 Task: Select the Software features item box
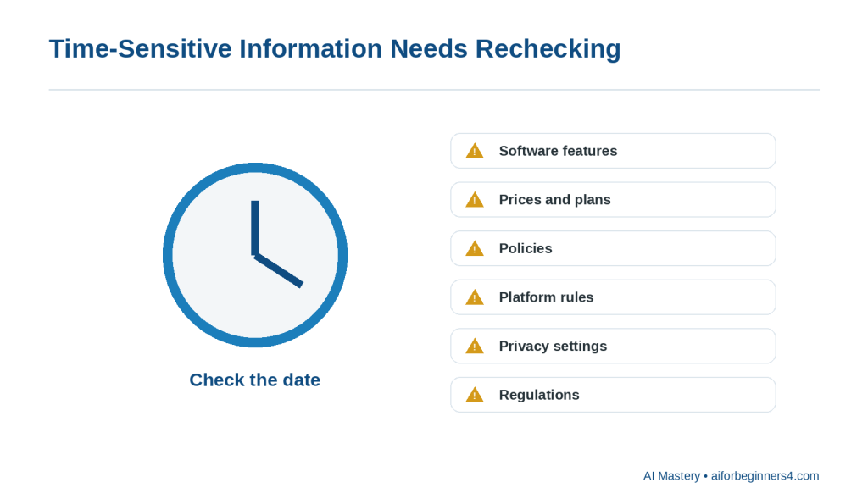pos(613,151)
